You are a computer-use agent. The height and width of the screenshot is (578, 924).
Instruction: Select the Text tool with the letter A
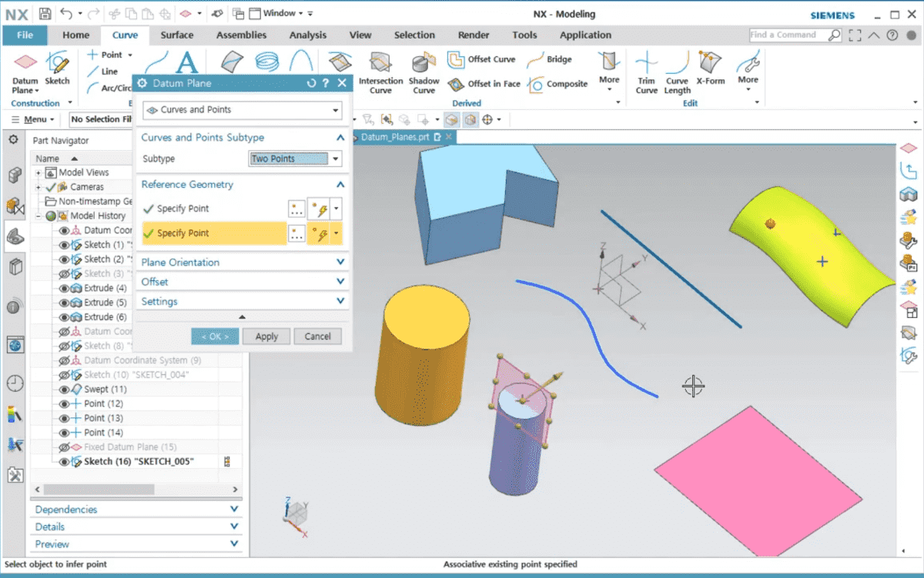pyautogui.click(x=187, y=65)
